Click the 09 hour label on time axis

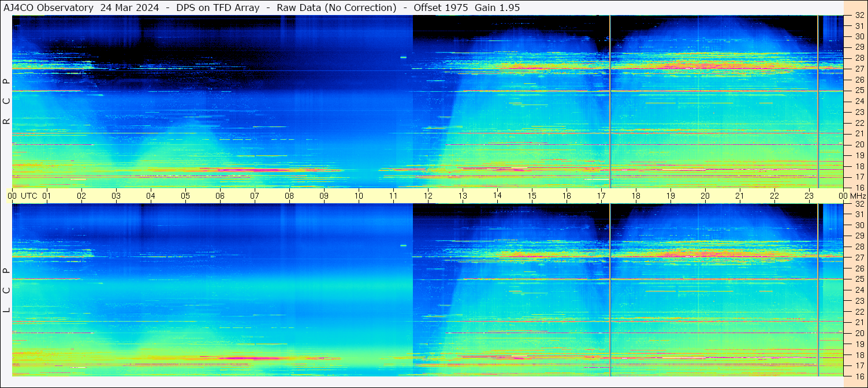click(324, 196)
